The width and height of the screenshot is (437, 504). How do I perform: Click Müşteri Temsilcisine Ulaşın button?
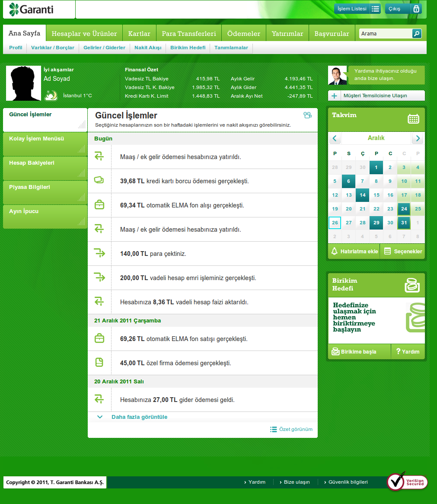point(376,96)
